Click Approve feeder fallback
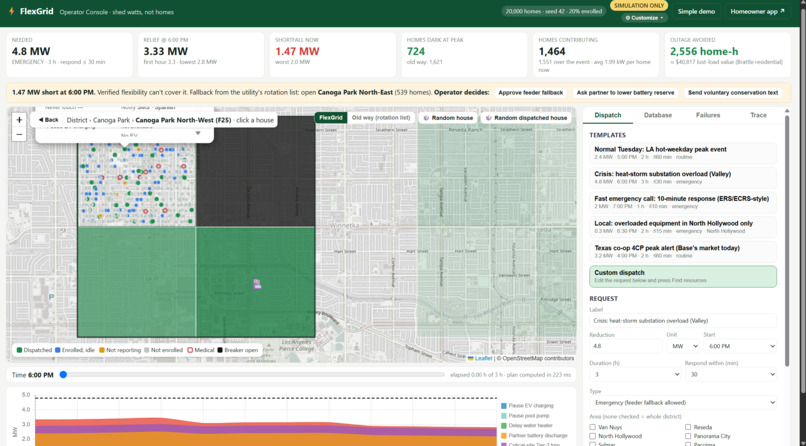806x446 pixels. pos(530,92)
